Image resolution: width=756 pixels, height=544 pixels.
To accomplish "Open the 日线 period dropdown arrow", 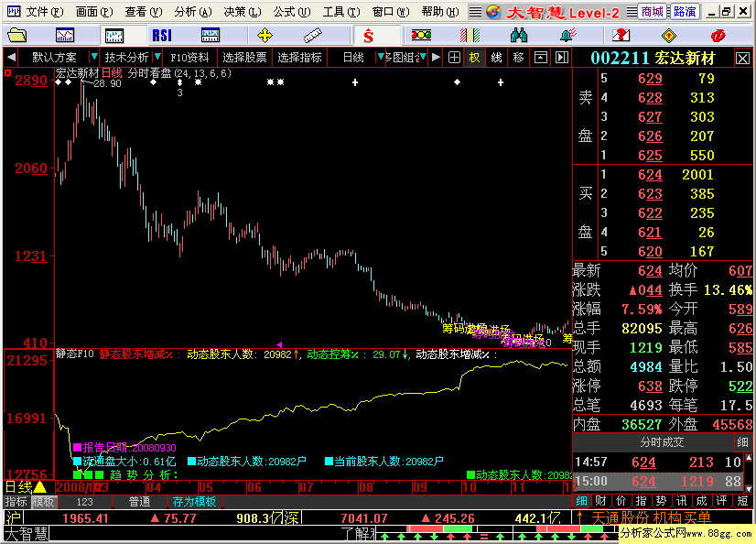I will 381,57.
